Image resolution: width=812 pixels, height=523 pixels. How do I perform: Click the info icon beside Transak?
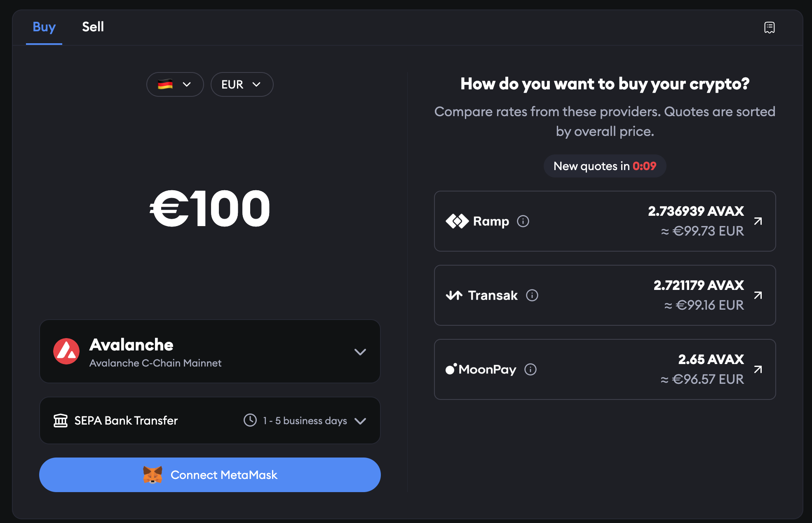[x=532, y=295]
